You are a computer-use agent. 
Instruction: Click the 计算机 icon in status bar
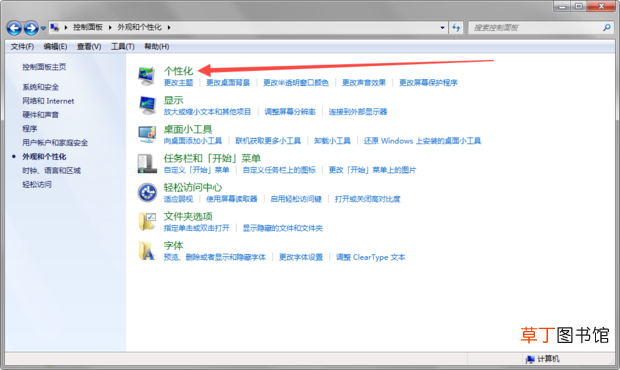coord(530,359)
